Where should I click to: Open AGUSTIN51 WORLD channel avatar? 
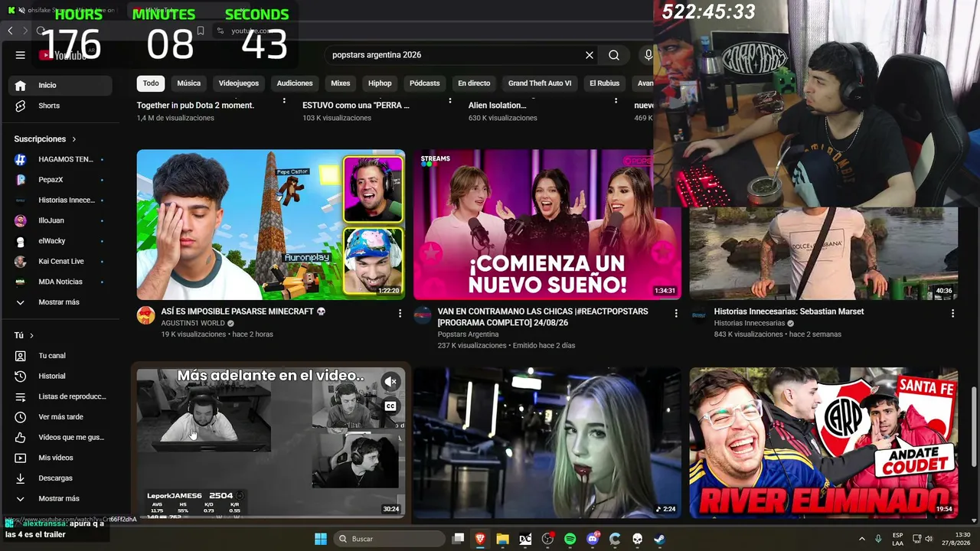pyautogui.click(x=145, y=315)
